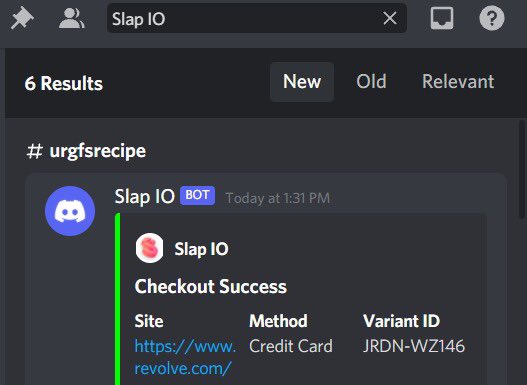Click the Variant ID field label
The width and height of the screenshot is (527, 385).
[401, 321]
